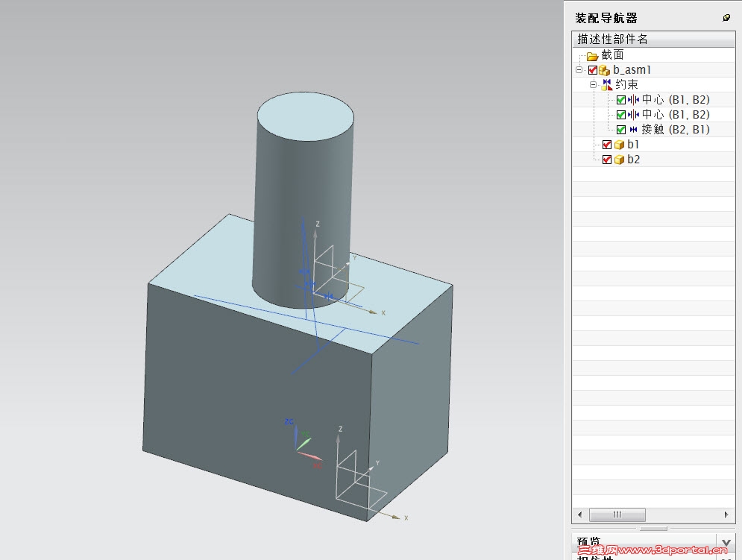Click the b1 component cube icon

pos(619,145)
